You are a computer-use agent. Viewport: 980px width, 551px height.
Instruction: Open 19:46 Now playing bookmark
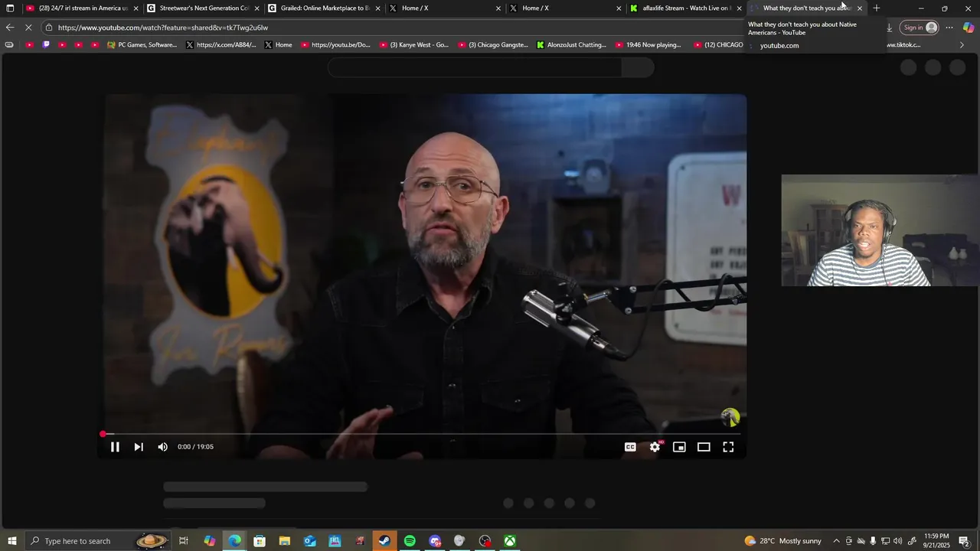648,45
